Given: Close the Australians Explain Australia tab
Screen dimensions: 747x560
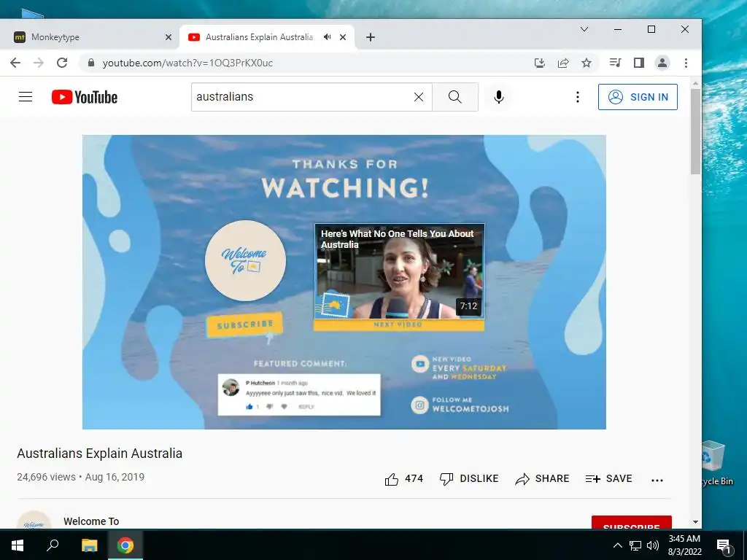Looking at the screenshot, I should (343, 37).
